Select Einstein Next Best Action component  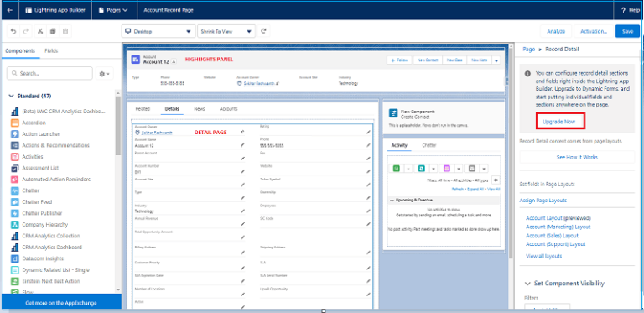click(45, 281)
